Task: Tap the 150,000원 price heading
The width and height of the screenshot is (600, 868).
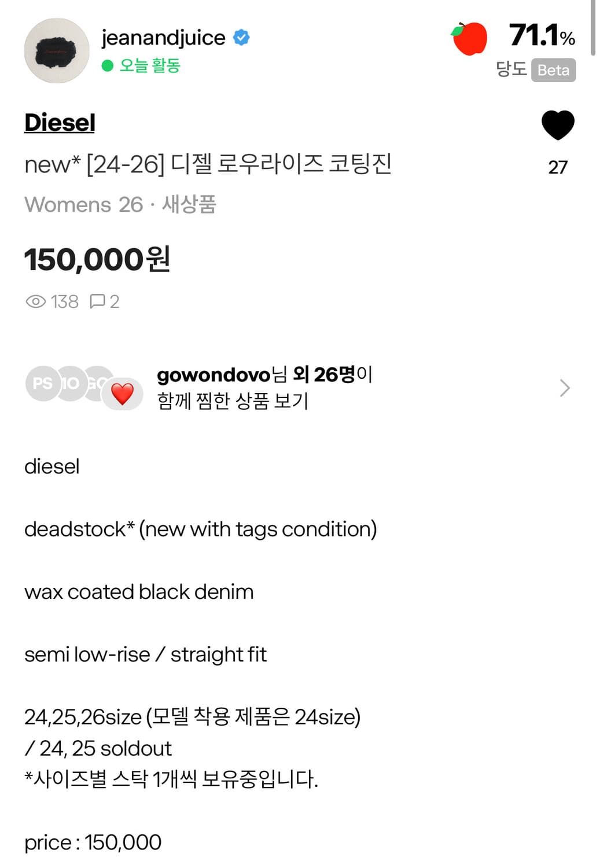Action: 97,259
